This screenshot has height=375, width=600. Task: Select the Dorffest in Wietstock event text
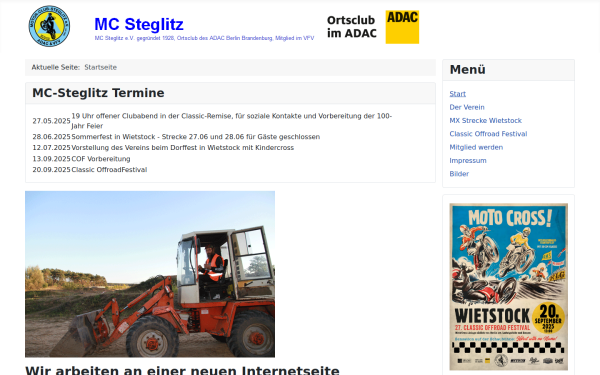(x=183, y=148)
